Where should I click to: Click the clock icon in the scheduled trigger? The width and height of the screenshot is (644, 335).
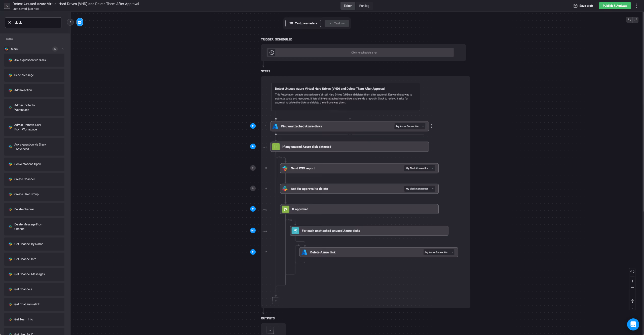[x=272, y=53]
